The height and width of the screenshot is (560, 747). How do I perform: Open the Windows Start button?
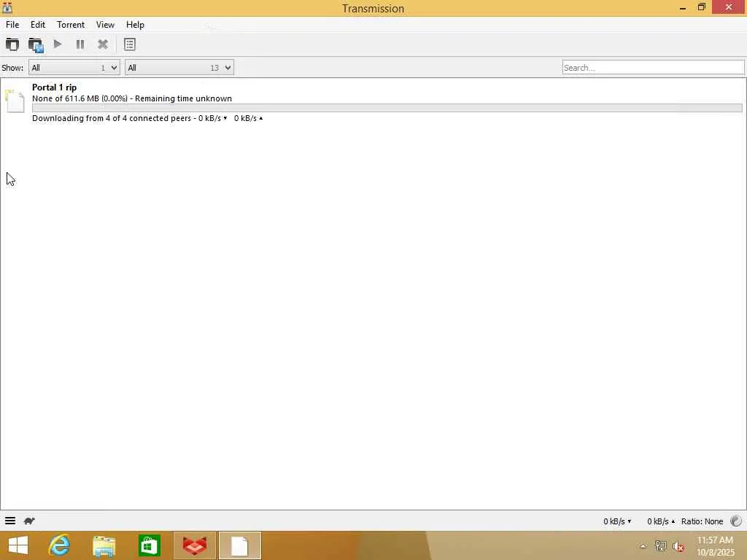tap(18, 545)
